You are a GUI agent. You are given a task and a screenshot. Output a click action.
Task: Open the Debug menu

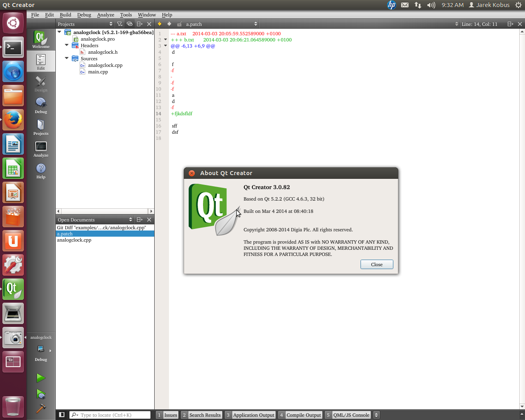[x=84, y=14]
